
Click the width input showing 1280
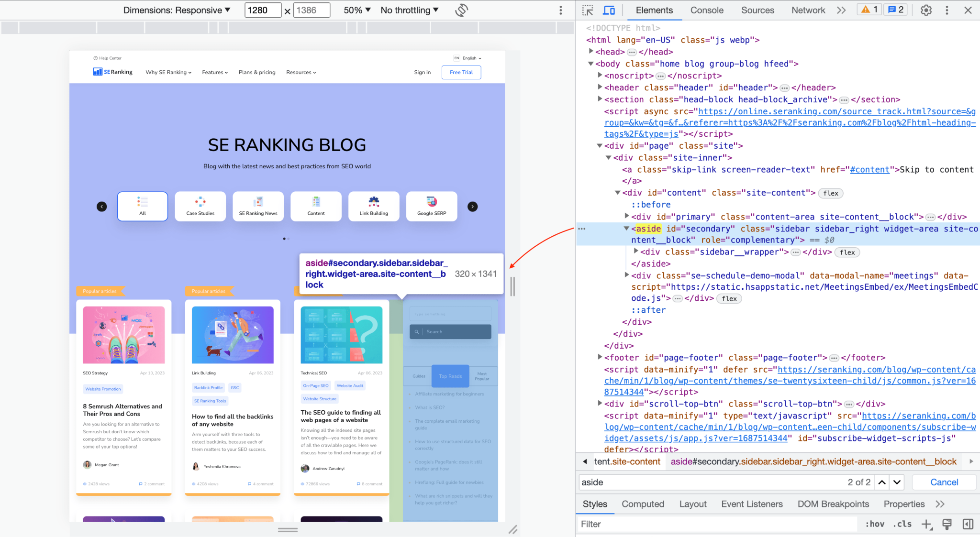[262, 10]
